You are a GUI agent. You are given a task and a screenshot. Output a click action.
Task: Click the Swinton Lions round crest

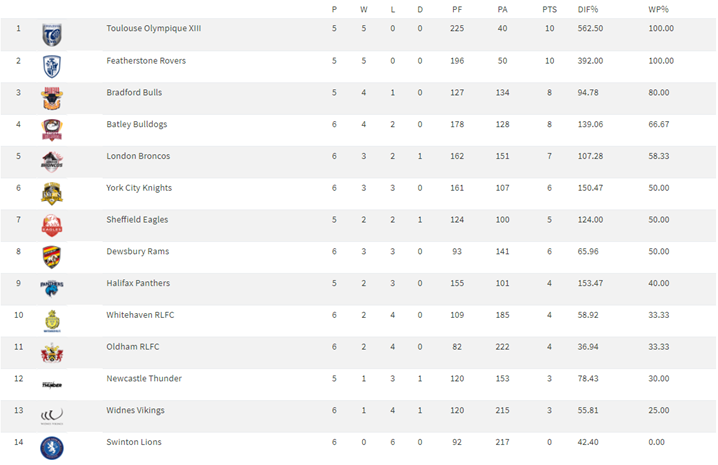[52, 447]
